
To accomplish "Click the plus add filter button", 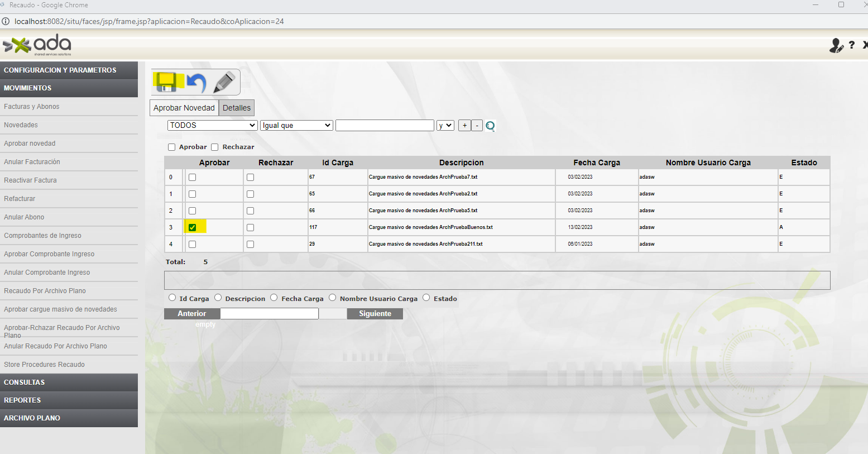I will coord(464,126).
